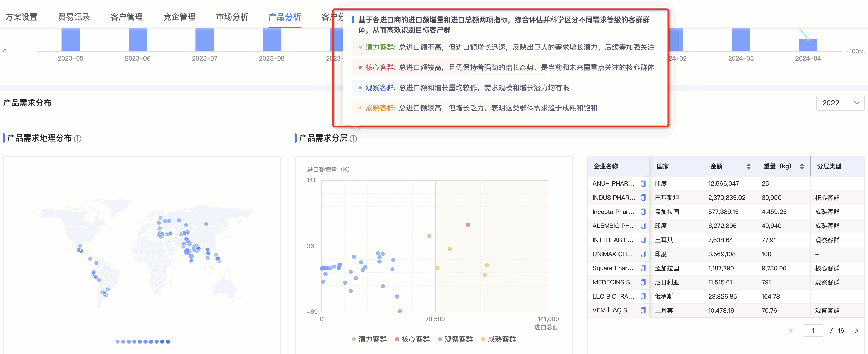Image resolution: width=868 pixels, height=354 pixels.
Task: Click info icon beside 产品需求地理分布
Action: 78,139
